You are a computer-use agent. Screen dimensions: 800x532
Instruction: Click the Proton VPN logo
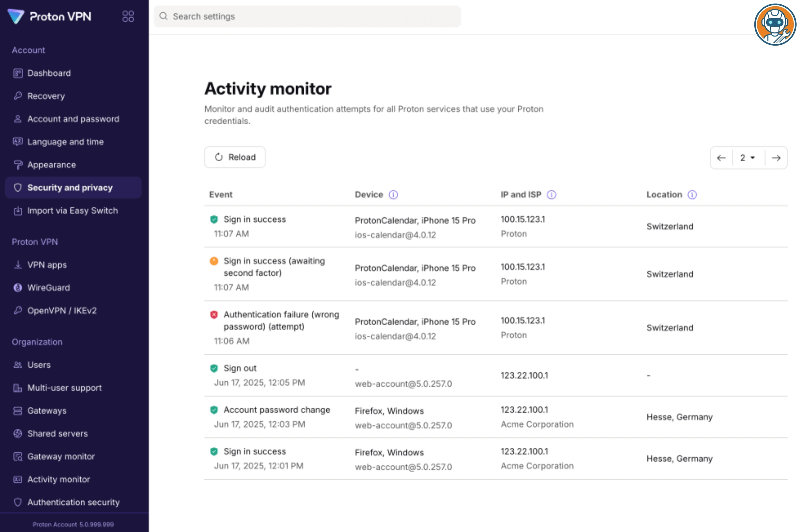tap(50, 16)
